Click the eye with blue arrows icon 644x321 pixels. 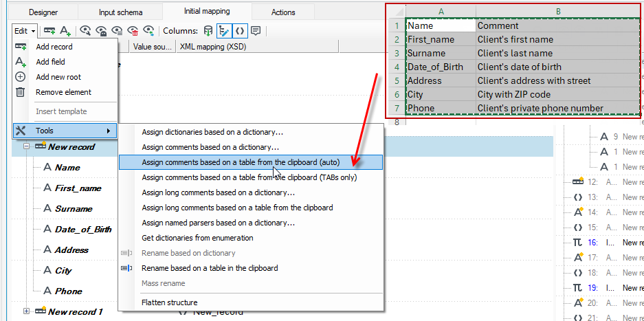point(148,30)
